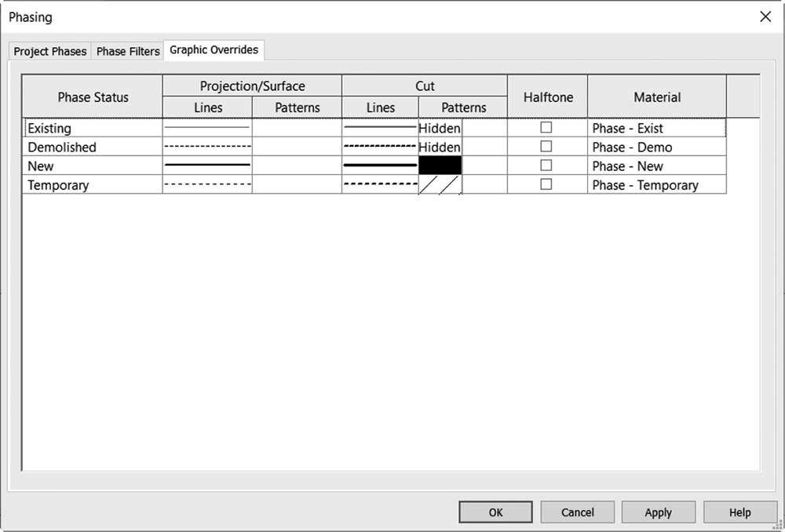This screenshot has width=785, height=532.
Task: Click the solid black Cut pattern for New
Action: (440, 165)
